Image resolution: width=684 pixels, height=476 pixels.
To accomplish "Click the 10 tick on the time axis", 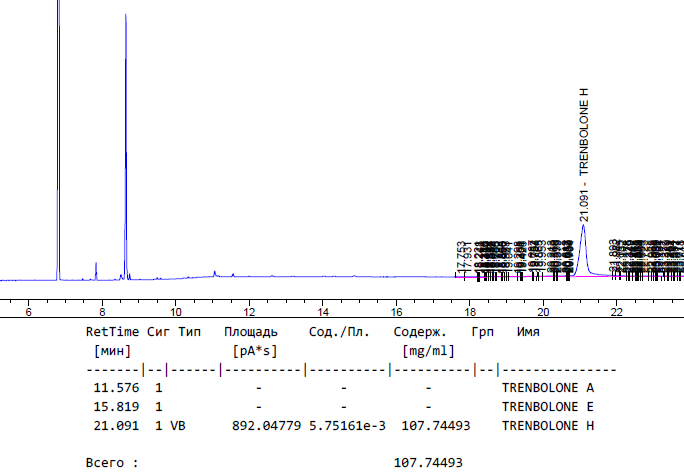I will [x=175, y=312].
